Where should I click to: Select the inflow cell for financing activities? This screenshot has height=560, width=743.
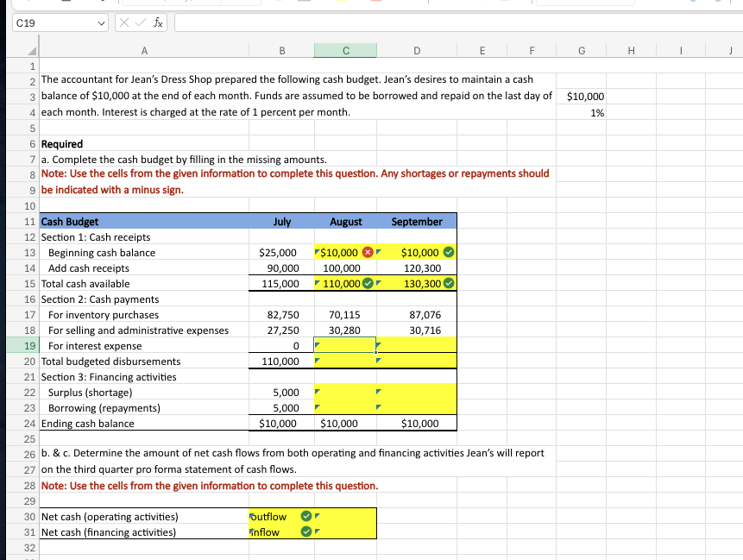pos(281,532)
